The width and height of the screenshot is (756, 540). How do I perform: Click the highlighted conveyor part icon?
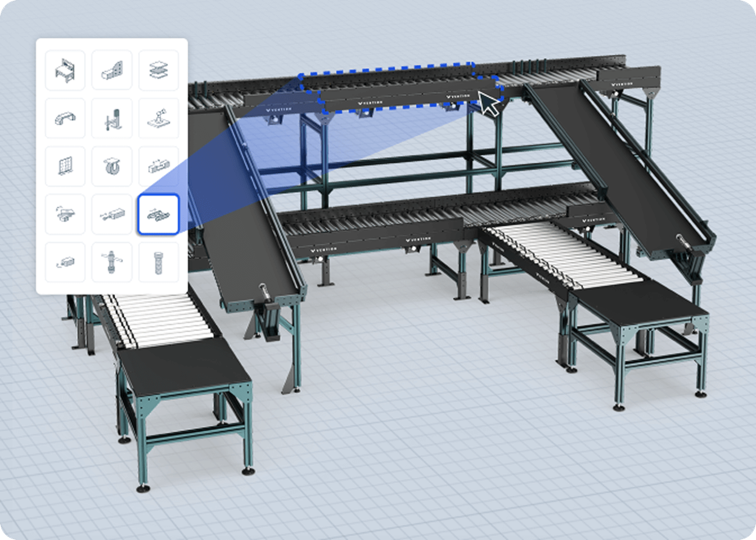(158, 214)
